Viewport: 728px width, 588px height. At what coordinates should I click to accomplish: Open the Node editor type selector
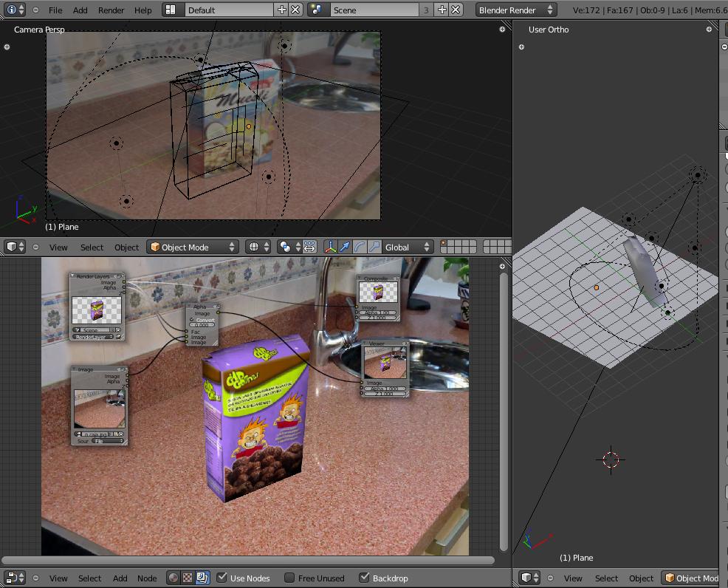pyautogui.click(x=16, y=578)
